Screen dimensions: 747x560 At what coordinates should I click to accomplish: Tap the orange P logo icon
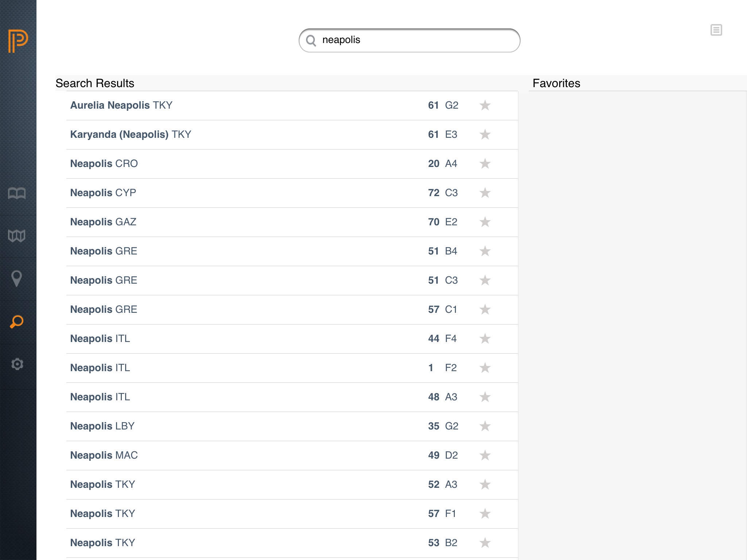(18, 40)
